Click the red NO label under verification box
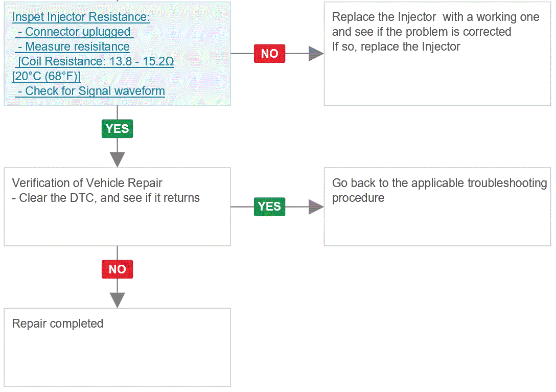The width and height of the screenshot is (556, 392). pyautogui.click(x=118, y=269)
